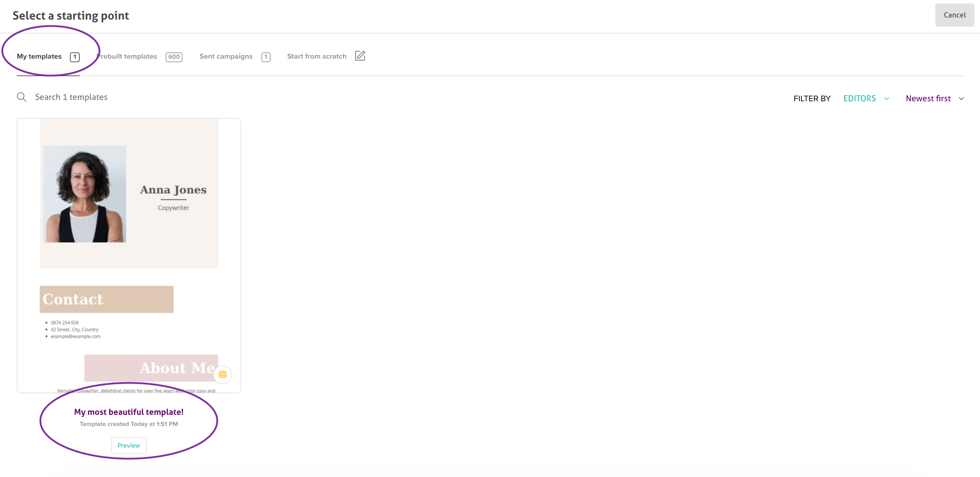Click the chevron beside Newest first

[x=961, y=99]
